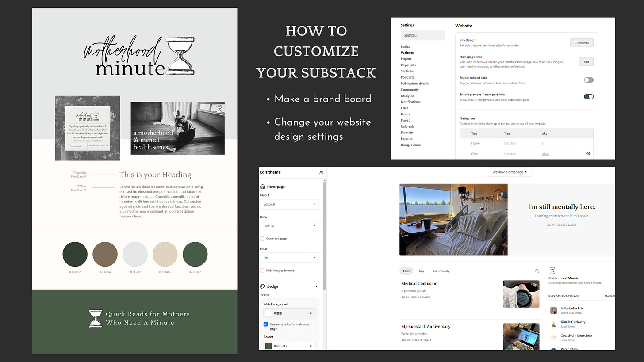Click the Creatively Conscious avatar icon
Image resolution: width=644 pixels, height=362 pixels.
(553, 337)
